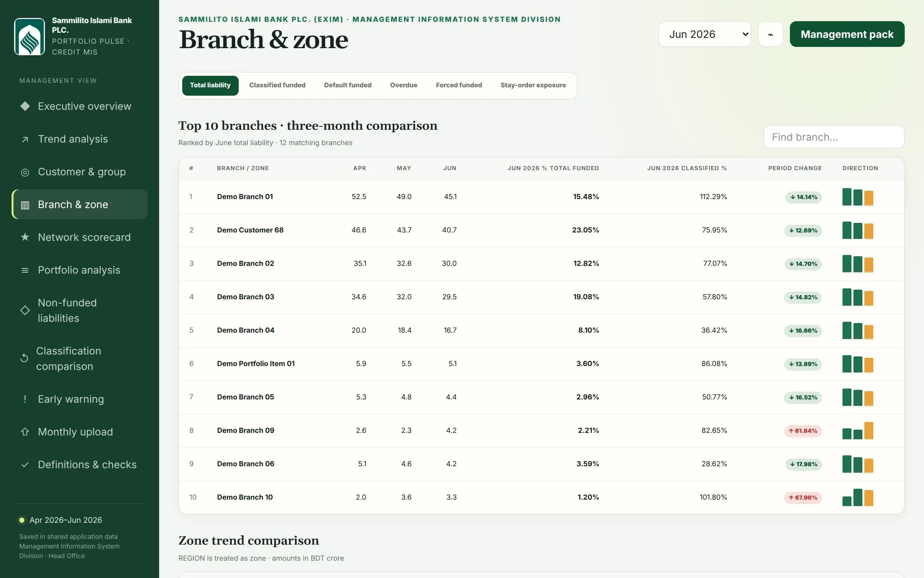The width and height of the screenshot is (924, 578).
Task: Click Demo Branch 02 direction bar chart
Action: coord(858,264)
